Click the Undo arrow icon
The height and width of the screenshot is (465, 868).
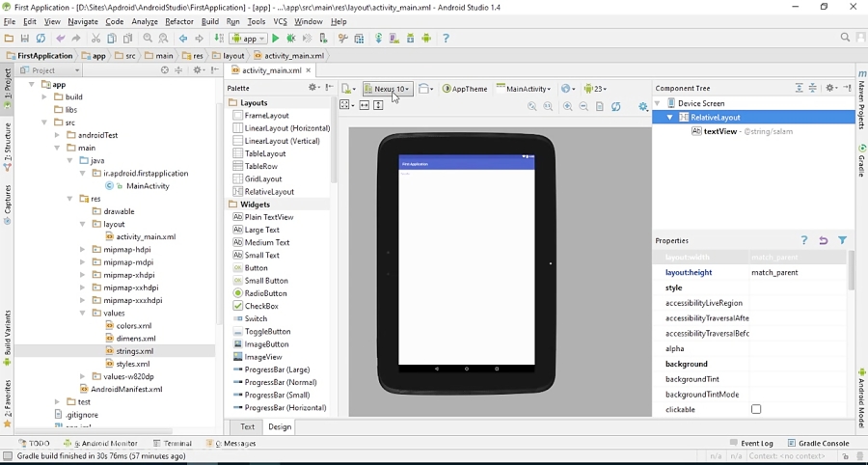(x=61, y=39)
